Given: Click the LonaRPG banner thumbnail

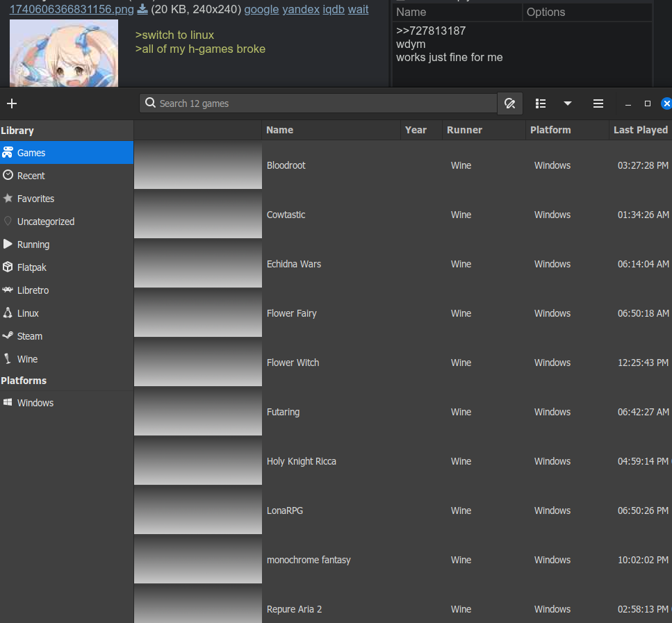Looking at the screenshot, I should [x=198, y=510].
